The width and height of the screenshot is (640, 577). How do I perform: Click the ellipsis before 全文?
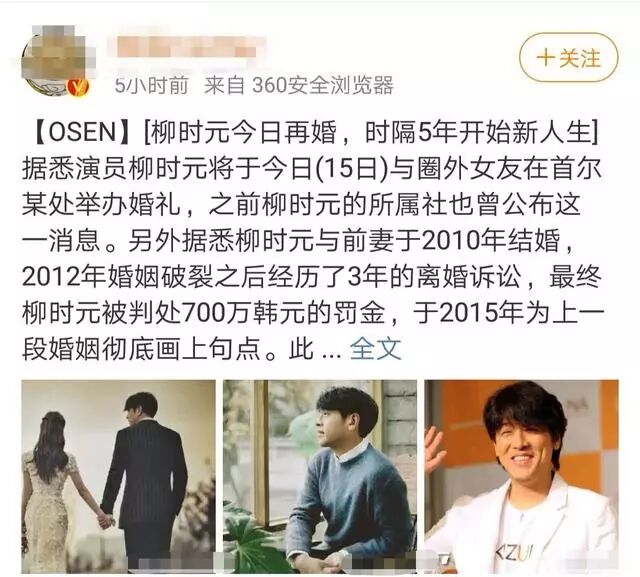(331, 353)
